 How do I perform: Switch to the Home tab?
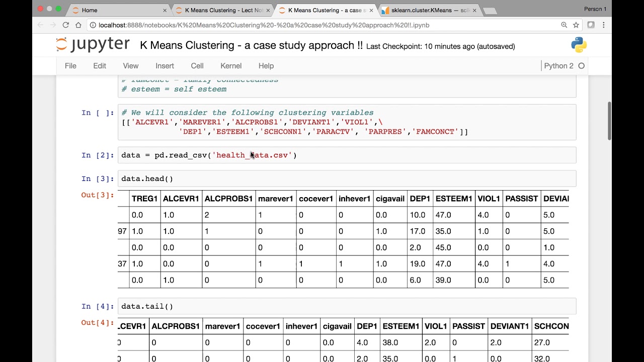pyautogui.click(x=118, y=10)
